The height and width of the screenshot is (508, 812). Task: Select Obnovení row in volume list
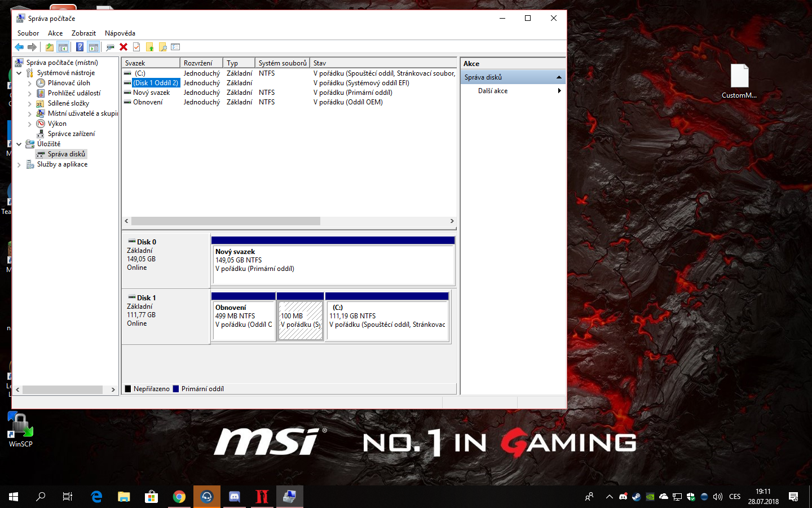(289, 102)
